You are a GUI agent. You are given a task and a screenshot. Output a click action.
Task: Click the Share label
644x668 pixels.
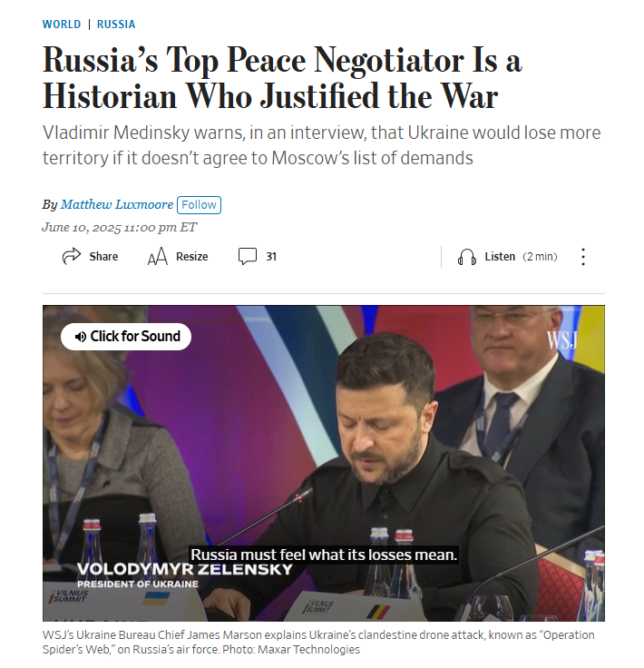coord(103,257)
